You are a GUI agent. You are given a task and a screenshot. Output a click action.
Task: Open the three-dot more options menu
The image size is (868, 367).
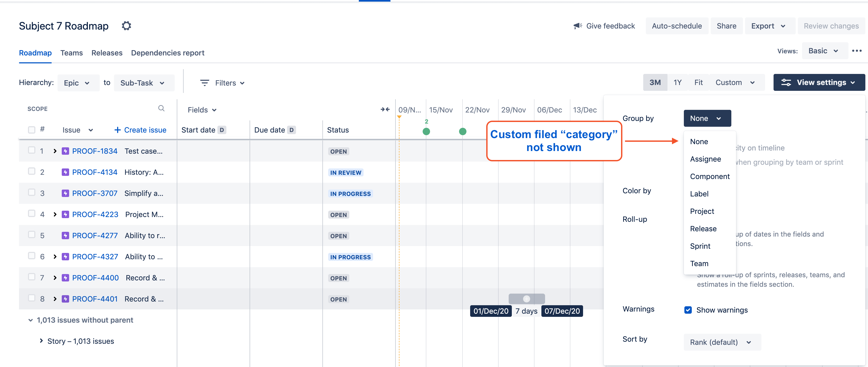click(x=857, y=51)
